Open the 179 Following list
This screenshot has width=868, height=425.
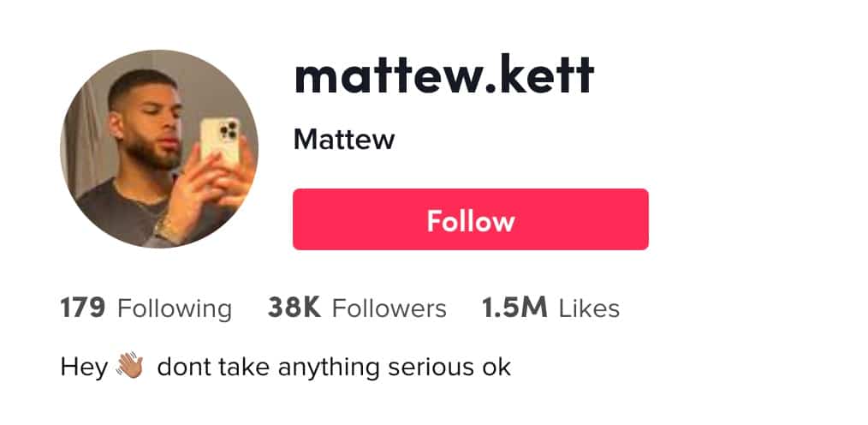click(146, 308)
